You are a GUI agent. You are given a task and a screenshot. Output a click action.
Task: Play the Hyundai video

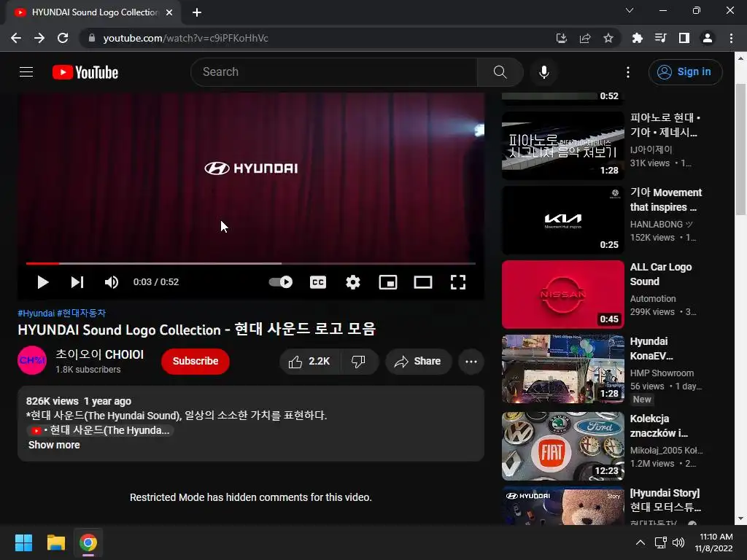(x=43, y=282)
